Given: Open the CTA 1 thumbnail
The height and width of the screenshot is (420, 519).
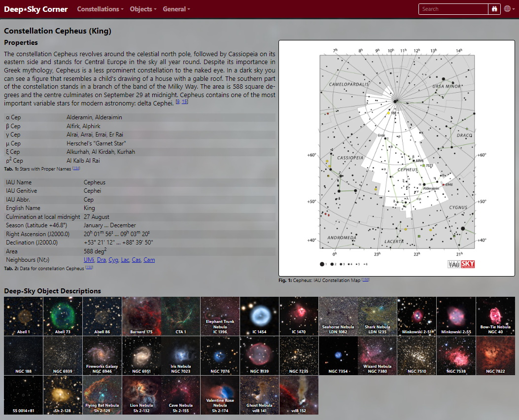Looking at the screenshot, I should [x=181, y=316].
